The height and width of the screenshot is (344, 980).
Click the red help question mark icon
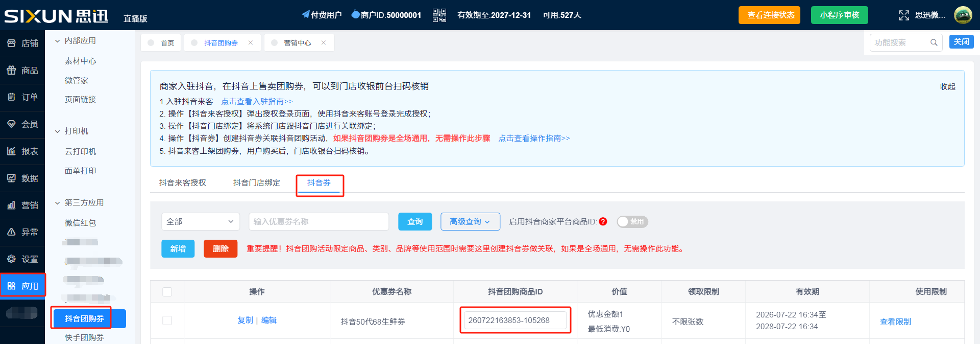click(x=603, y=221)
